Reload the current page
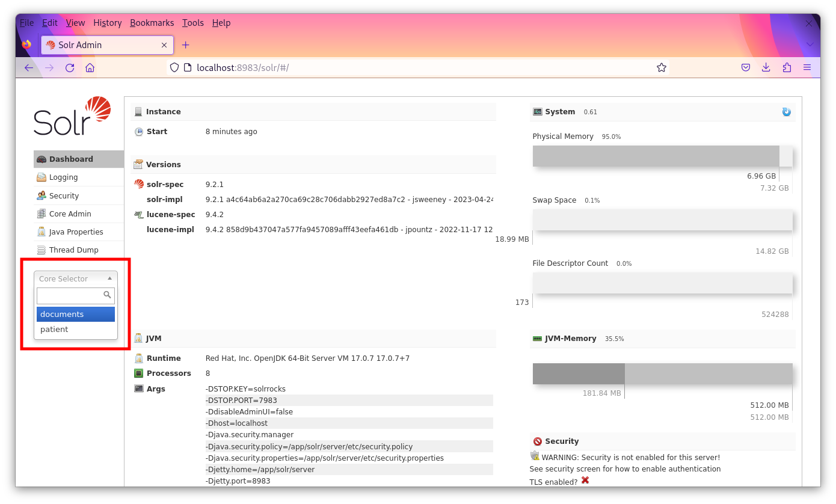 point(70,67)
